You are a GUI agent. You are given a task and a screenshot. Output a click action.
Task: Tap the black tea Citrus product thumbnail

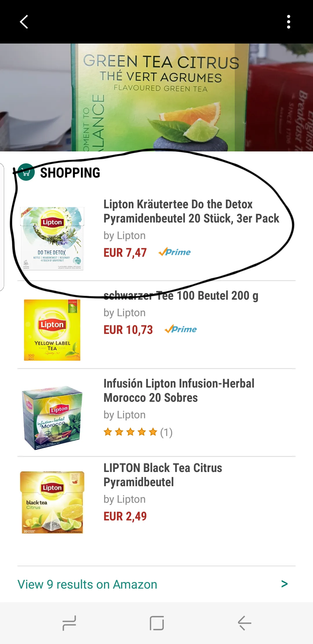tap(52, 502)
